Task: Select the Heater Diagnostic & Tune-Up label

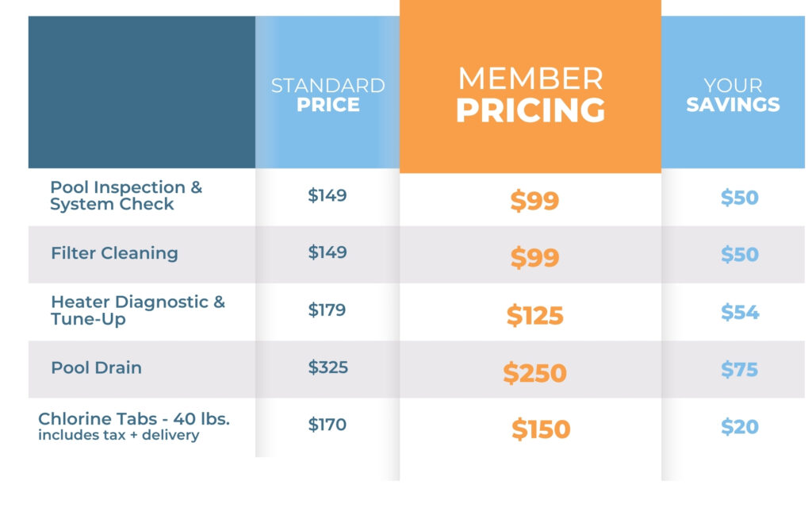Action: click(137, 310)
